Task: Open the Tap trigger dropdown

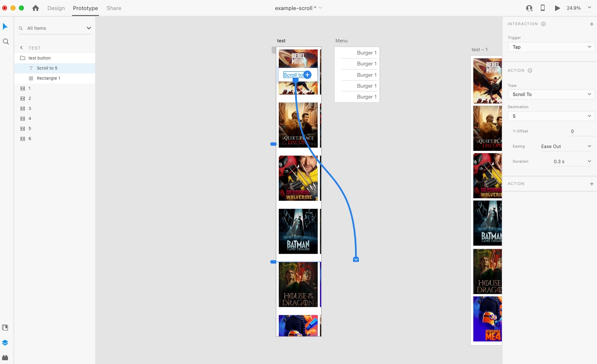Action: tap(551, 47)
